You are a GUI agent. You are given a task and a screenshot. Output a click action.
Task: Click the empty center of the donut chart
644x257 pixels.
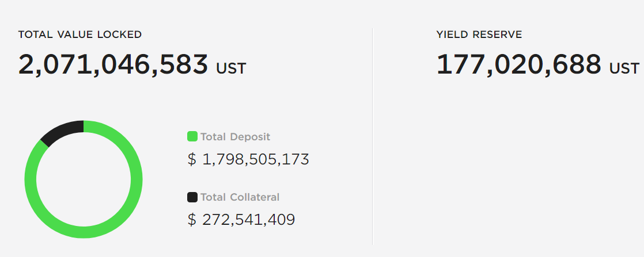[x=84, y=179]
